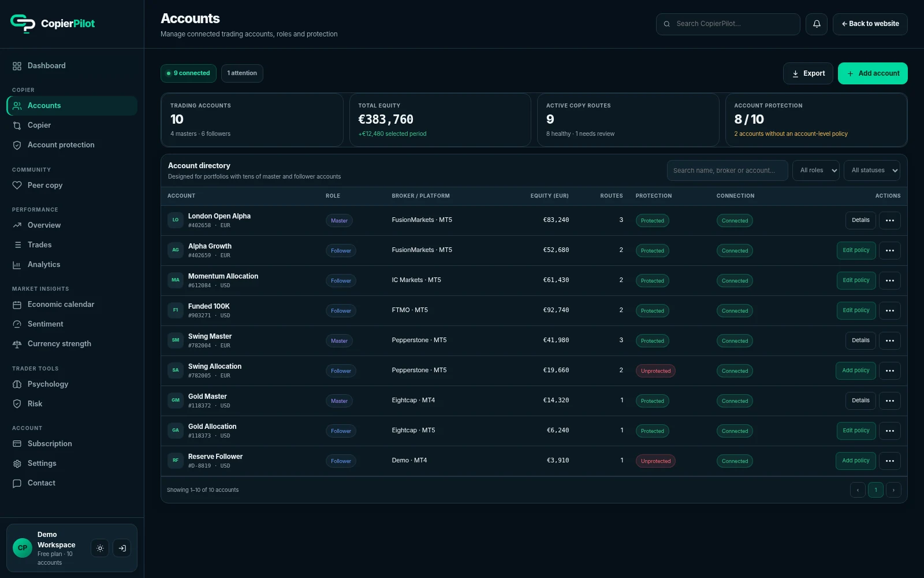Open Dashboard in sidebar
The height and width of the screenshot is (578, 924).
pos(72,66)
